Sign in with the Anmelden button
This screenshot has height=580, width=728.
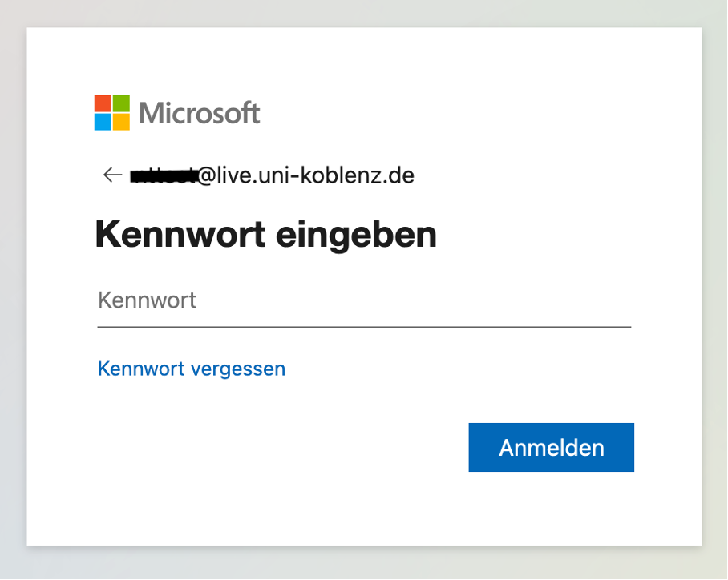pos(551,447)
